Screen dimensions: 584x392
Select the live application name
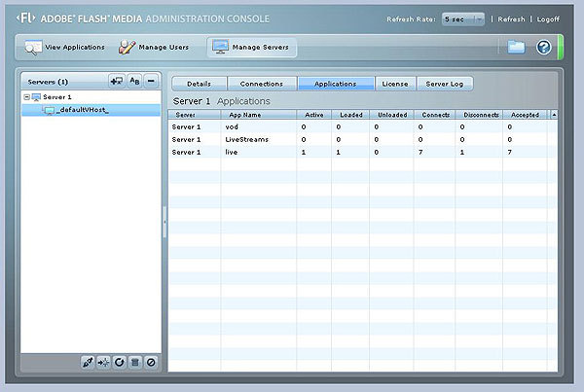click(x=232, y=153)
